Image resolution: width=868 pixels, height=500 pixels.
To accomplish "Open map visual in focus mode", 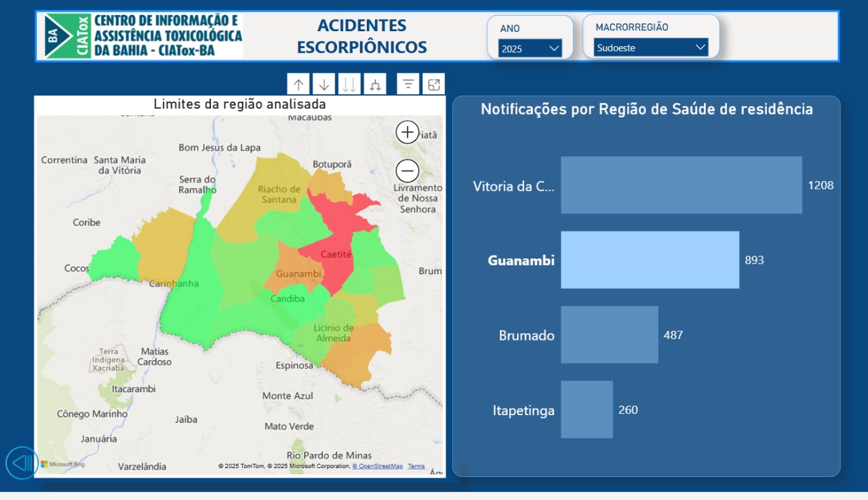I will pos(434,85).
